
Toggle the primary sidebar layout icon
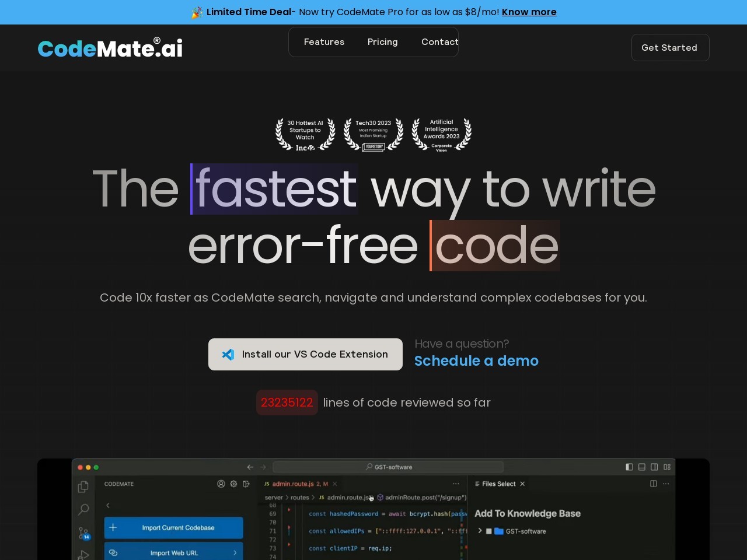click(629, 467)
